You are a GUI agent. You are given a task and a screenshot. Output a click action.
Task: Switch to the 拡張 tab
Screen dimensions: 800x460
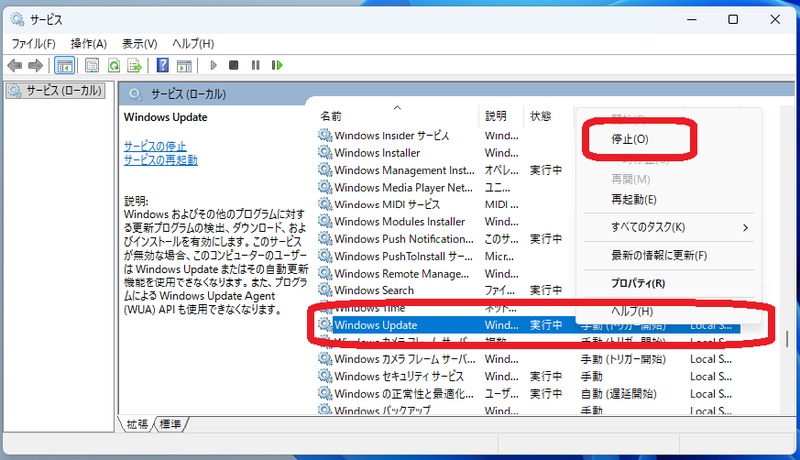click(x=137, y=424)
